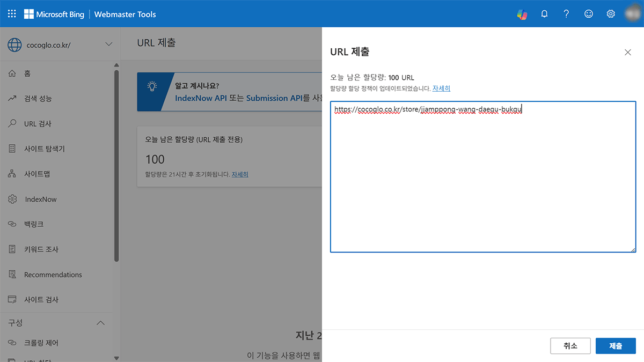Click the 사이트 검사 icon

point(12,300)
